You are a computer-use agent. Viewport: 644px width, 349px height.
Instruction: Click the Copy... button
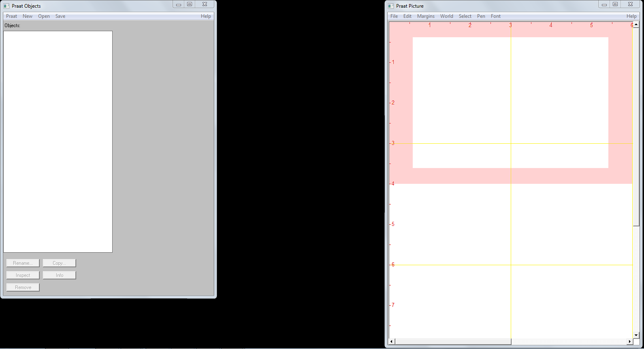coord(59,263)
